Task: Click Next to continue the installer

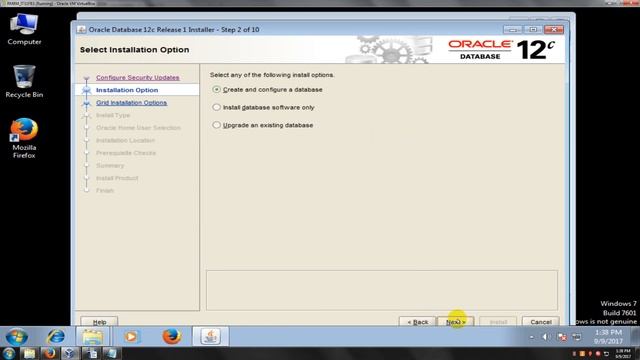Action: (456, 322)
